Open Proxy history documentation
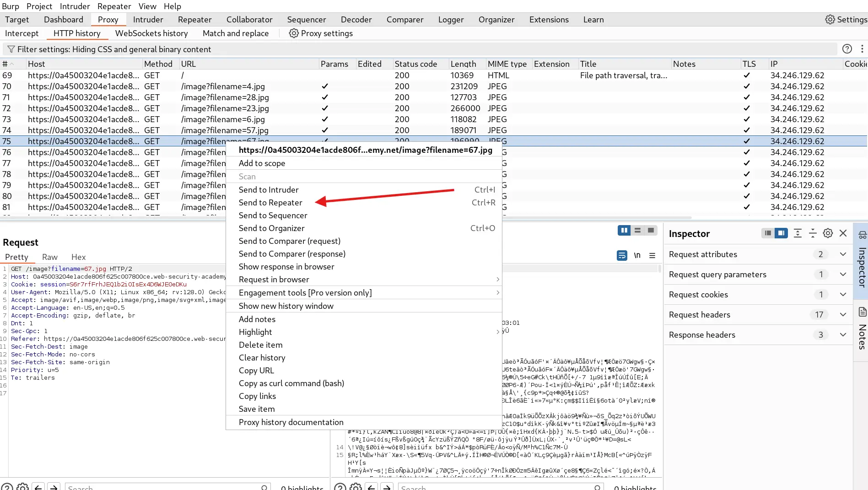Screen dimensions: 868x490 pos(364,422)
